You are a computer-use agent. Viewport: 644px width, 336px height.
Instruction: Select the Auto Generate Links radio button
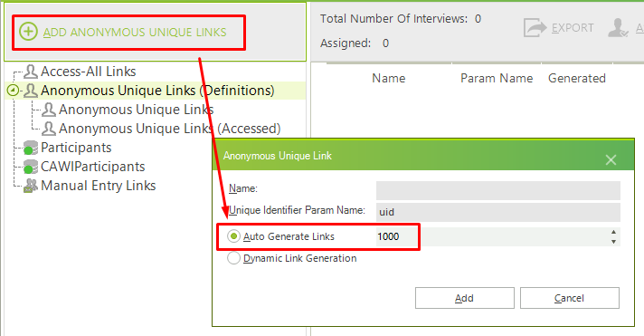click(x=233, y=236)
